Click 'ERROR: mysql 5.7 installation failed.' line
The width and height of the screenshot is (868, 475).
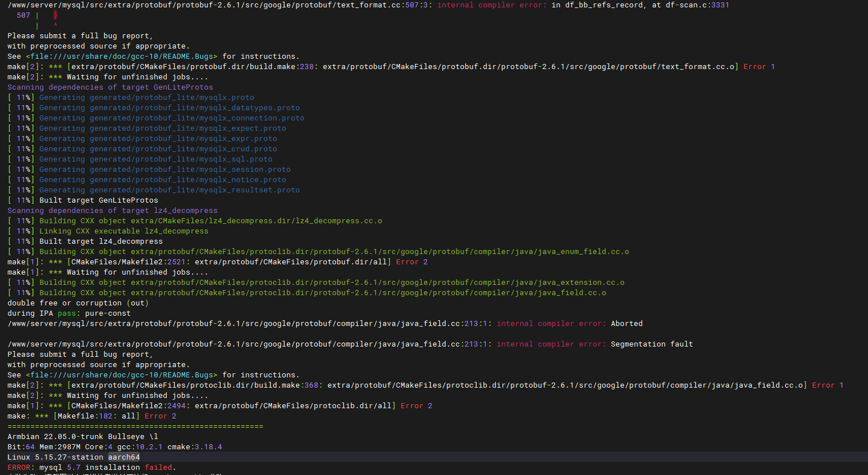[92, 468]
